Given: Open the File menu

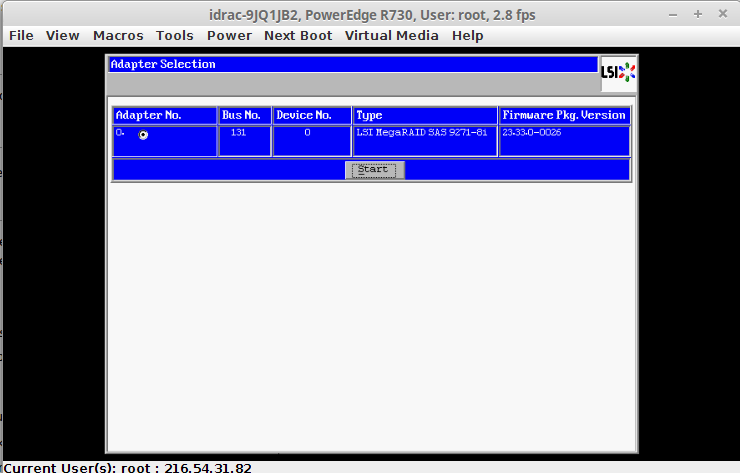Looking at the screenshot, I should [21, 35].
